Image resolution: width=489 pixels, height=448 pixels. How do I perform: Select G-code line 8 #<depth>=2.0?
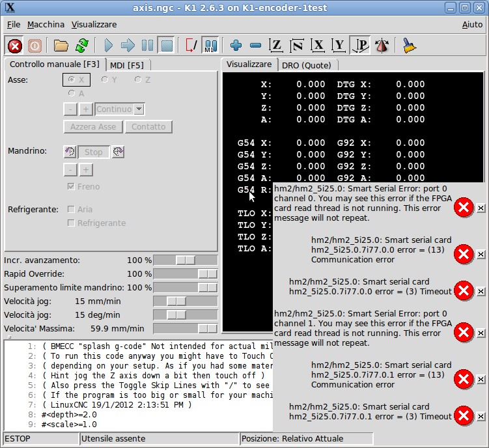pyautogui.click(x=69, y=415)
